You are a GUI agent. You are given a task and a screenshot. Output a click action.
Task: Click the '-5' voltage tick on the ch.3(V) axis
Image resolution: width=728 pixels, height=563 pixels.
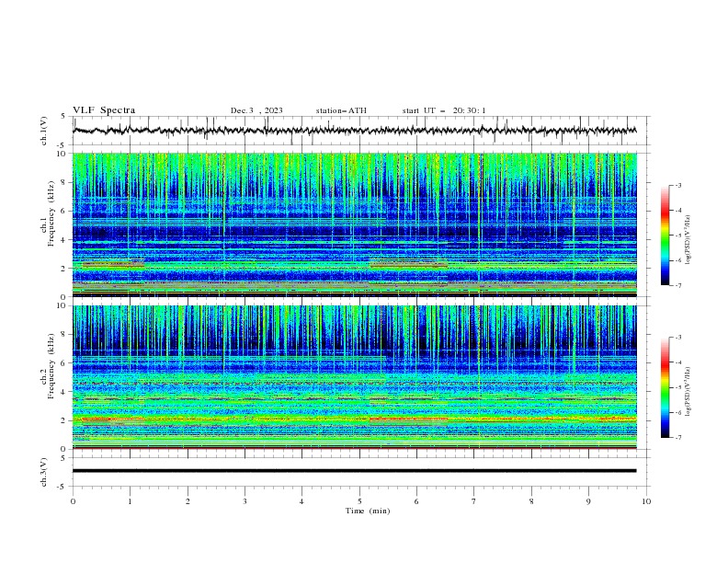click(x=63, y=487)
